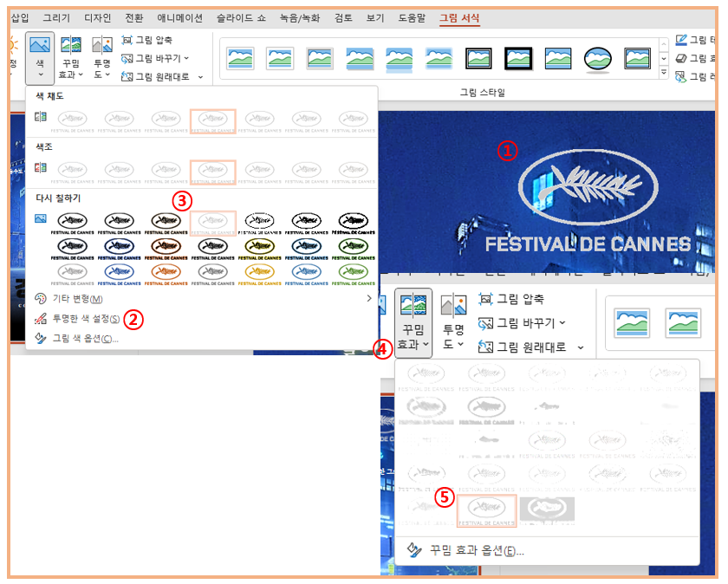Screen dimensions: 728x584
Task: Expand chevron at right of 기타 변형
Action: (x=369, y=299)
